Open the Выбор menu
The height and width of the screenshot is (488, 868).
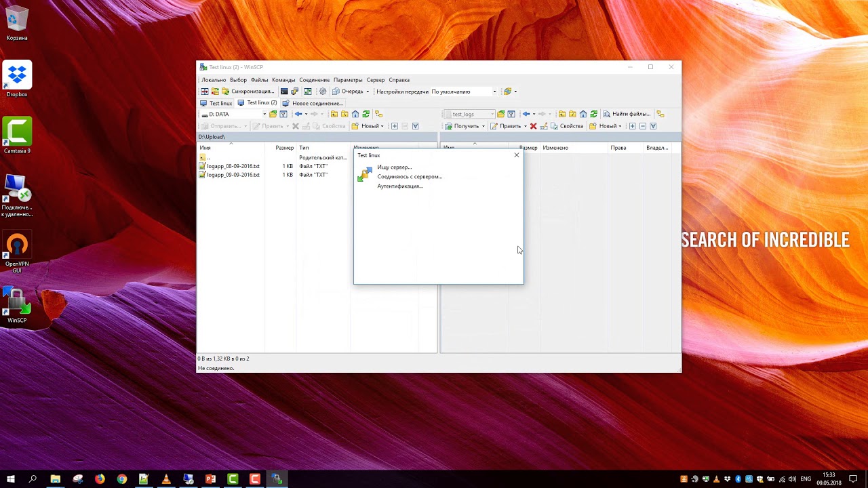point(238,80)
